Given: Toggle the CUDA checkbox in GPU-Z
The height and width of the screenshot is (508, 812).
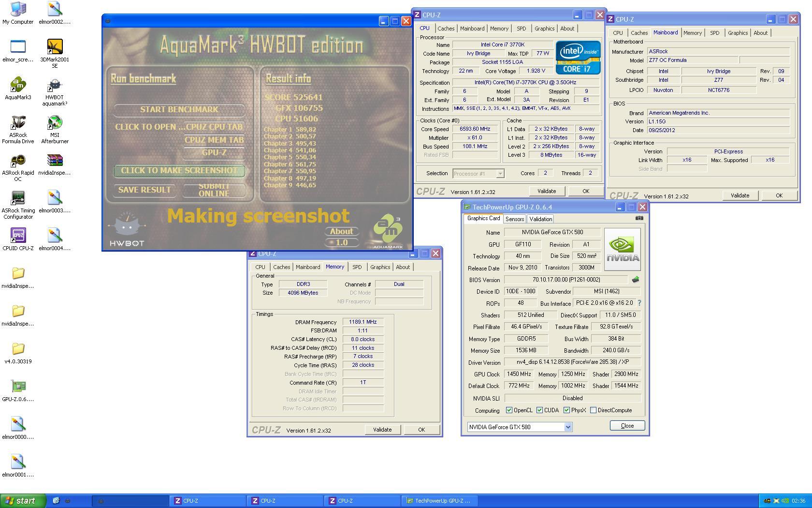Looking at the screenshot, I should click(539, 410).
